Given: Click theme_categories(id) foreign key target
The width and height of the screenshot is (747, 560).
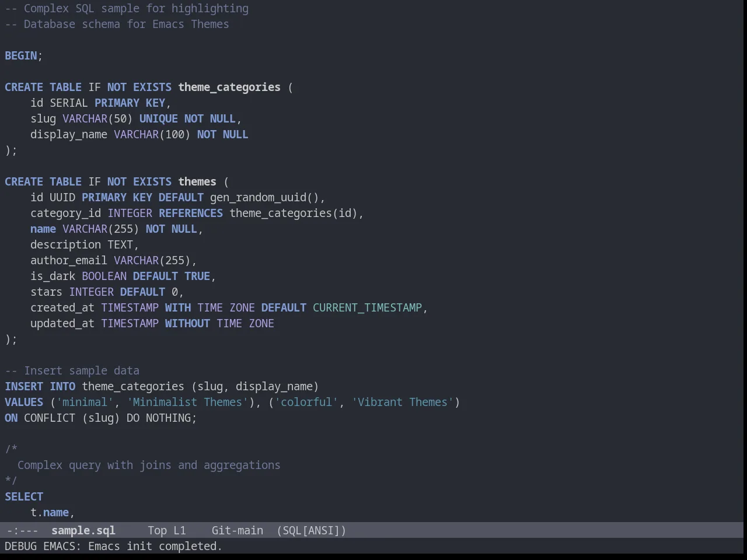Looking at the screenshot, I should coord(293,213).
